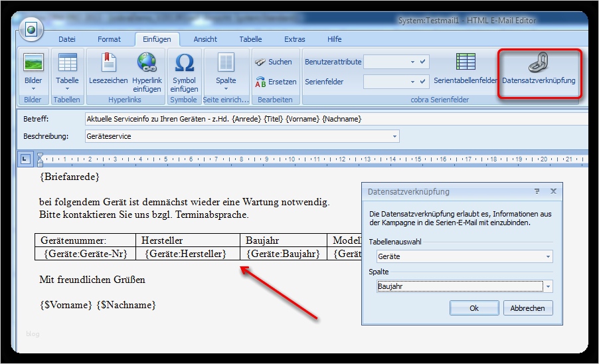Expand the Bilder dropdown arrow
The width and height of the screenshot is (599, 364).
coord(33,89)
